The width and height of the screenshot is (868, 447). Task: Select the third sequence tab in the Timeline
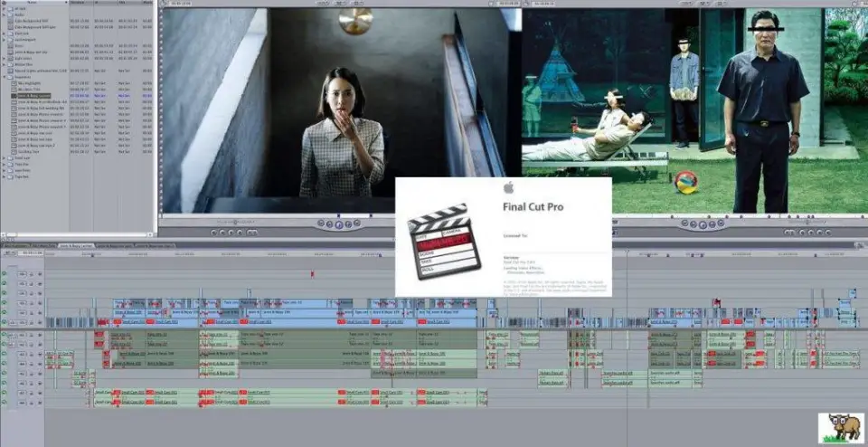click(77, 245)
